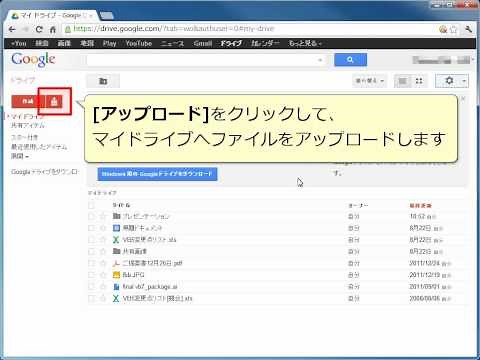Open Play in the black Google bar
480x360 pixels.
point(109,43)
